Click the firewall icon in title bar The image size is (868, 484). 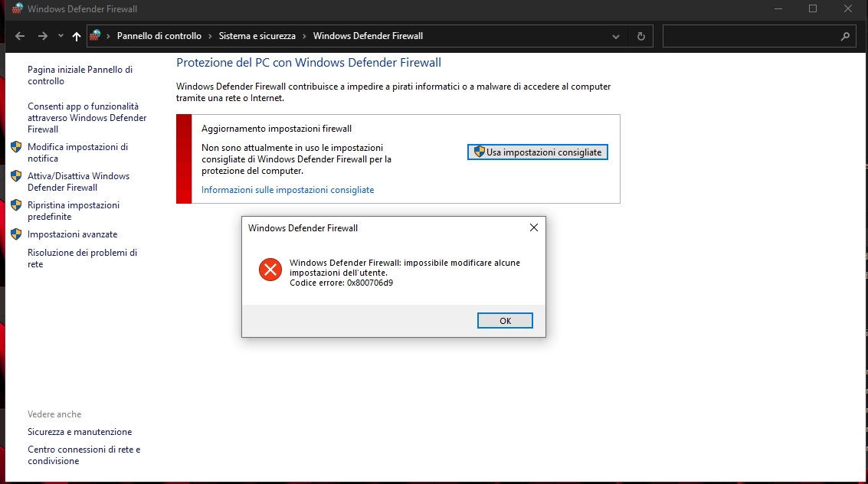pos(17,8)
